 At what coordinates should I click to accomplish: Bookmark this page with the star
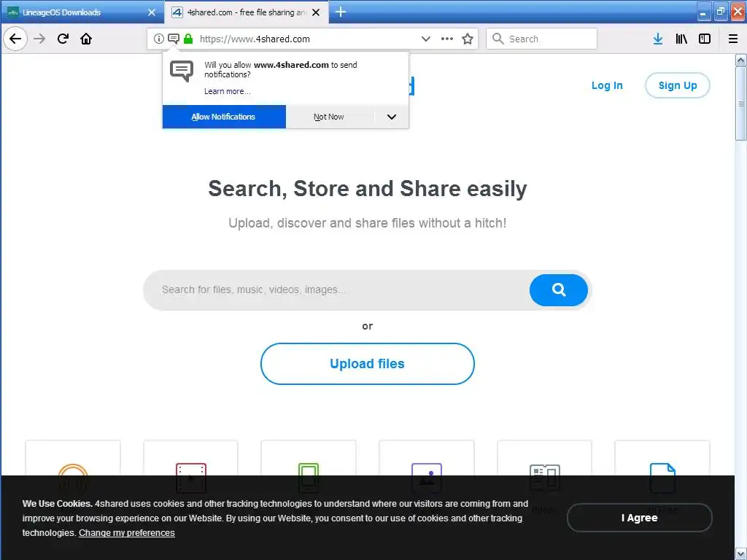[468, 39]
